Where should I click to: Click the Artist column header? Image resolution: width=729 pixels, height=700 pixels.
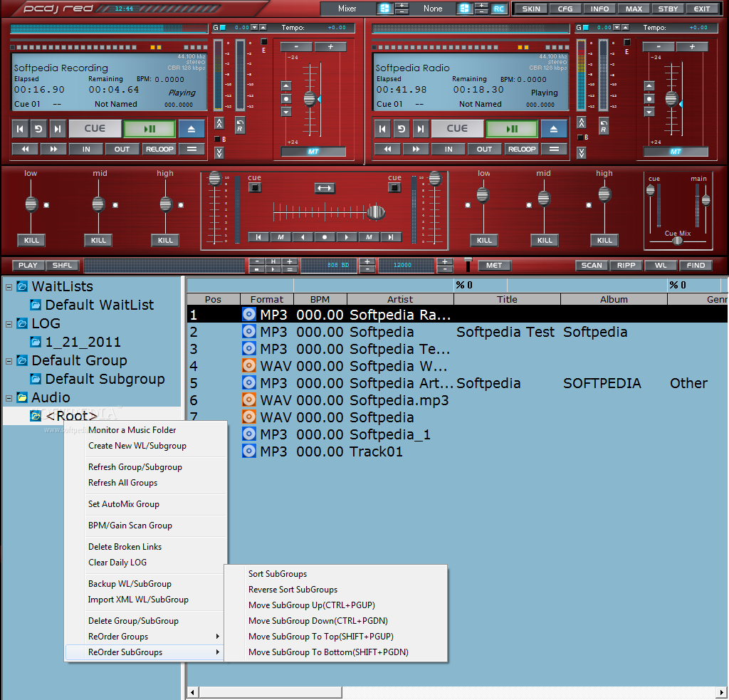click(x=400, y=299)
